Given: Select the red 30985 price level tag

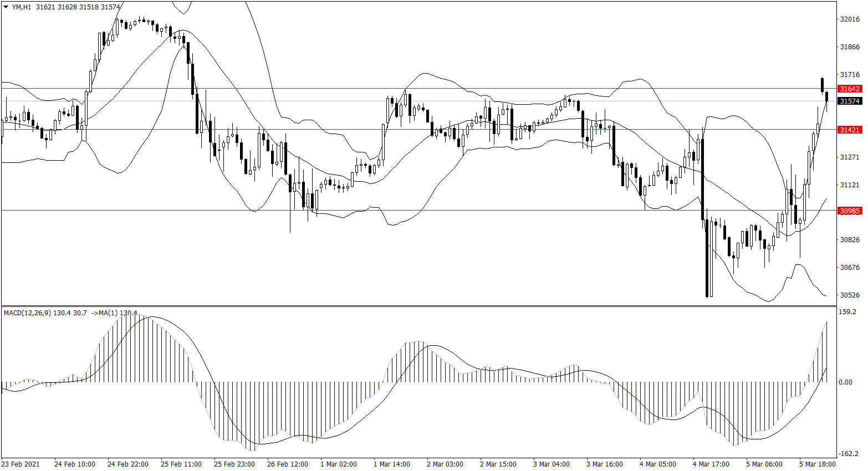Looking at the screenshot, I should pyautogui.click(x=849, y=211).
